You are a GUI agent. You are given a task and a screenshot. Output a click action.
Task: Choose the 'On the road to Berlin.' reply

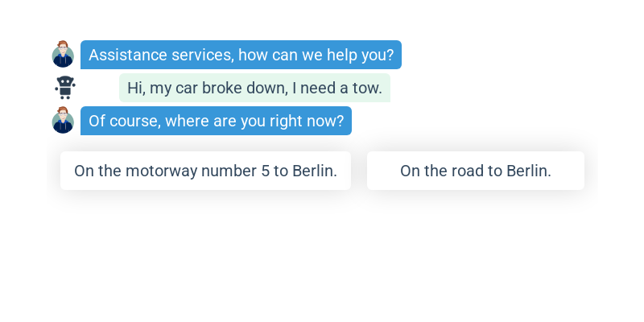pyautogui.click(x=476, y=171)
